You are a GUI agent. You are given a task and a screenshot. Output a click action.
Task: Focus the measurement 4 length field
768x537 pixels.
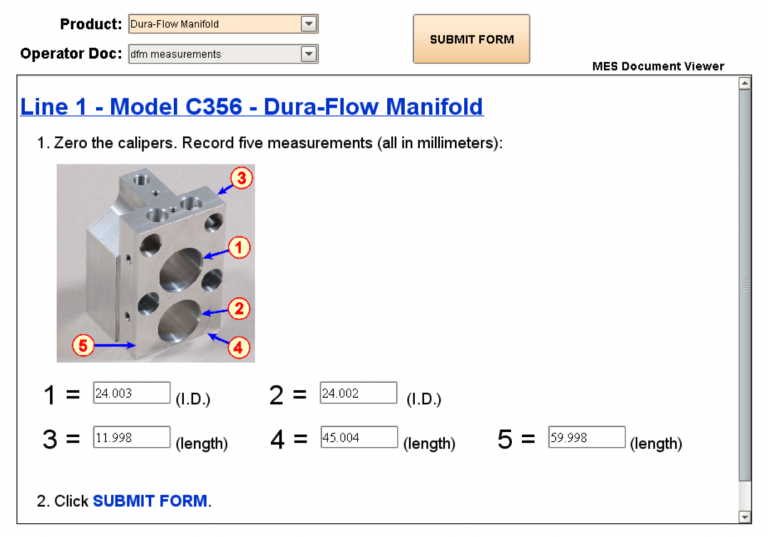[359, 438]
